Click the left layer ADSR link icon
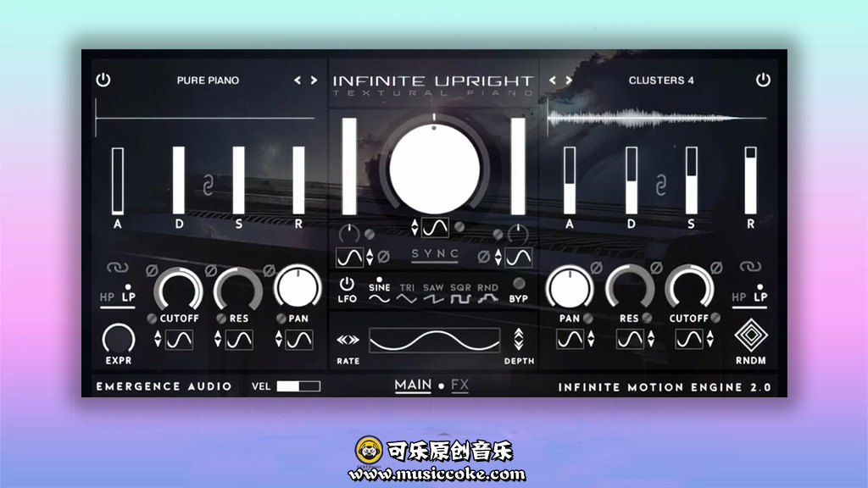This screenshot has height=488, width=868. [209, 186]
